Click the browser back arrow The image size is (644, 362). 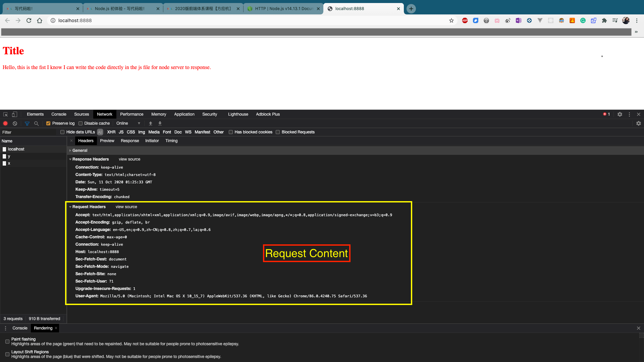pos(7,20)
